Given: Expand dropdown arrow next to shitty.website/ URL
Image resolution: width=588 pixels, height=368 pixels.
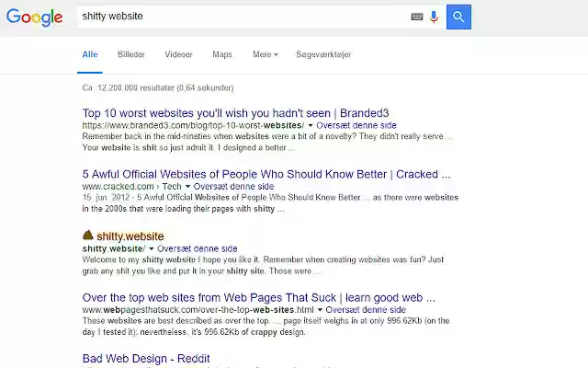Looking at the screenshot, I should coord(151,249).
